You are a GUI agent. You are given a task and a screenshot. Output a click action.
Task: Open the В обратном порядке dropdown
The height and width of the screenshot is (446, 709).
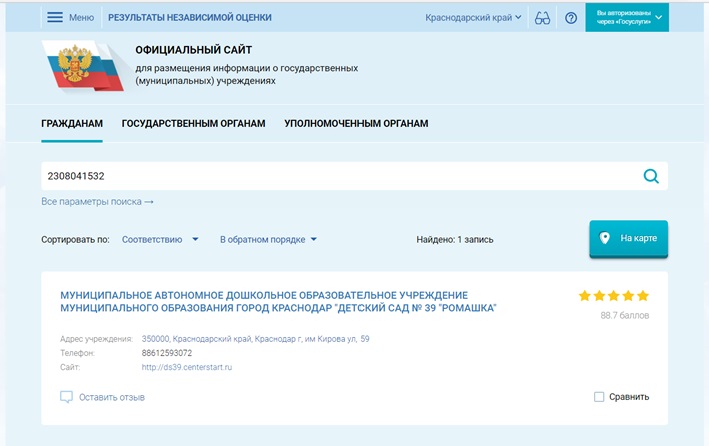tap(268, 239)
